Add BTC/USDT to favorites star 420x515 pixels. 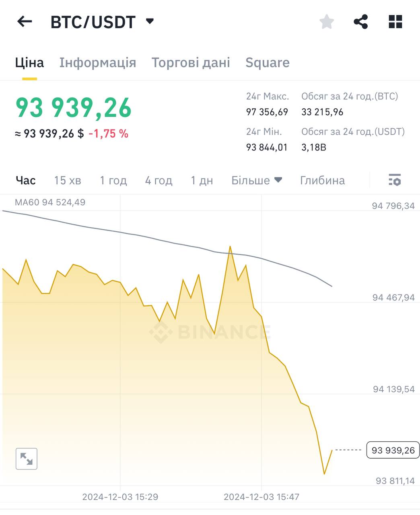(327, 22)
